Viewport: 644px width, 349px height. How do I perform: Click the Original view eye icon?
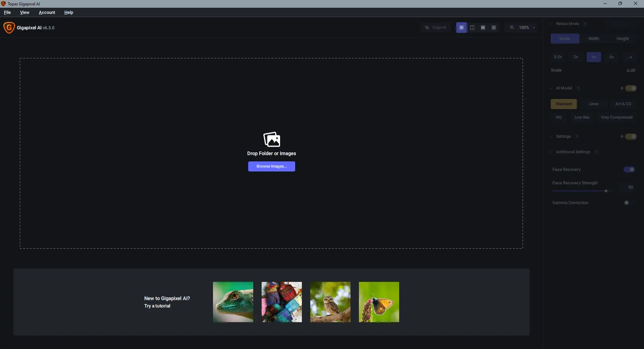427,28
